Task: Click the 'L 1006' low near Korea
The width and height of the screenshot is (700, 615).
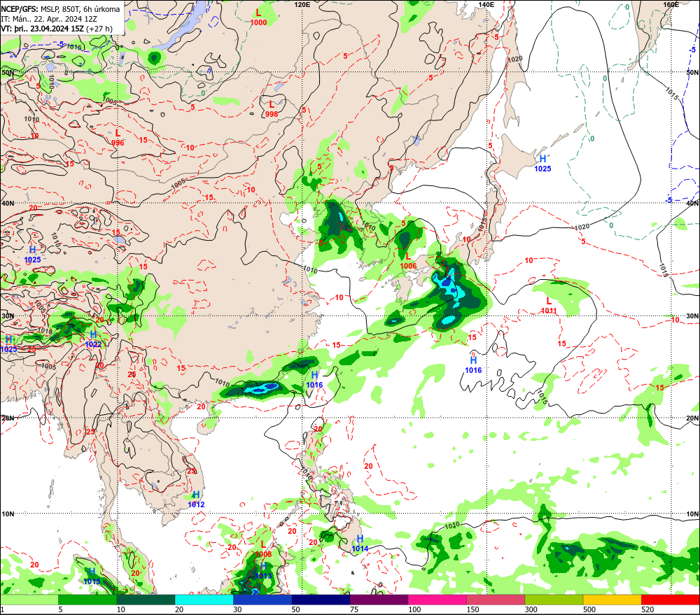Action: [x=408, y=261]
